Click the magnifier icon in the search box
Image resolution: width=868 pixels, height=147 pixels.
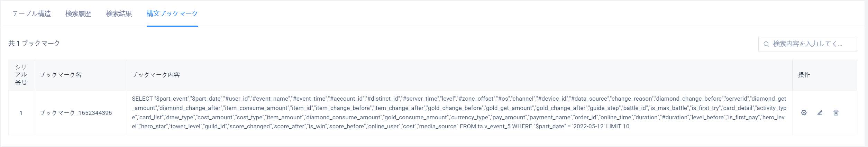766,44
